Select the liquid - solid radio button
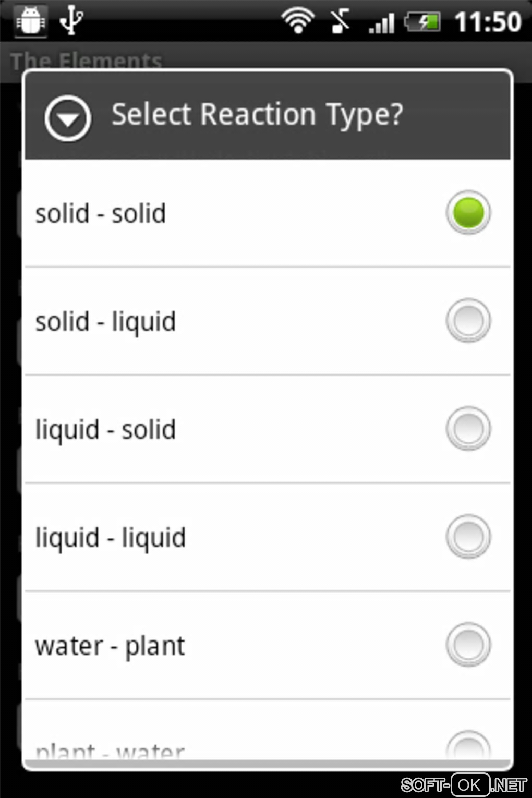This screenshot has width=532, height=798. (468, 429)
